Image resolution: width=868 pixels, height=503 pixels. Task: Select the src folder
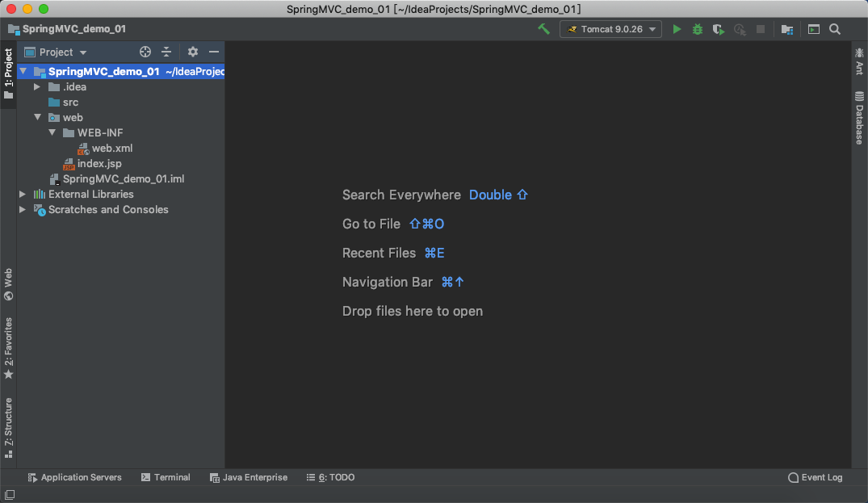click(70, 103)
